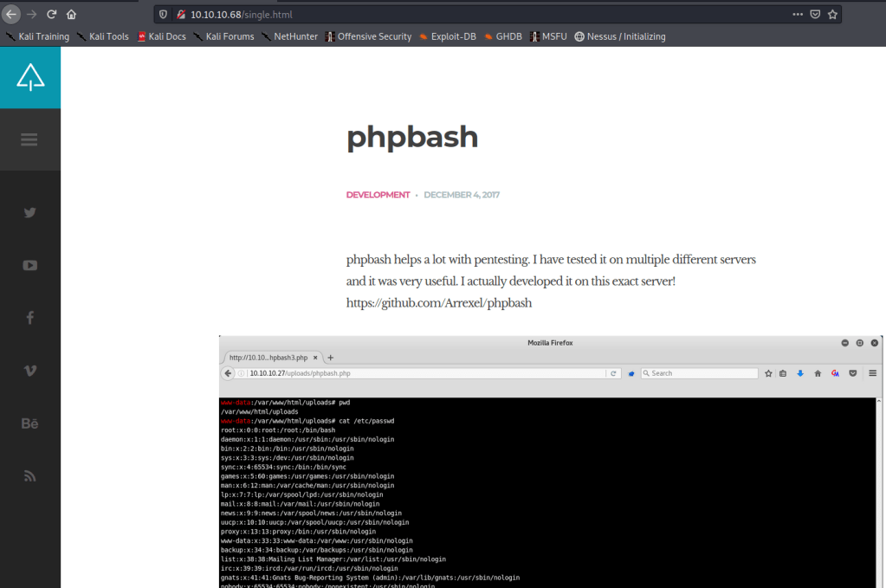Open the Kali Tools bookmark
The image size is (886, 588).
click(x=103, y=36)
